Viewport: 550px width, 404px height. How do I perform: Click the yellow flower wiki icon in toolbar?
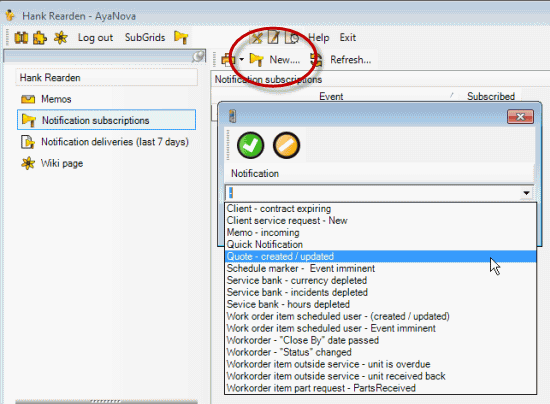coord(61,38)
